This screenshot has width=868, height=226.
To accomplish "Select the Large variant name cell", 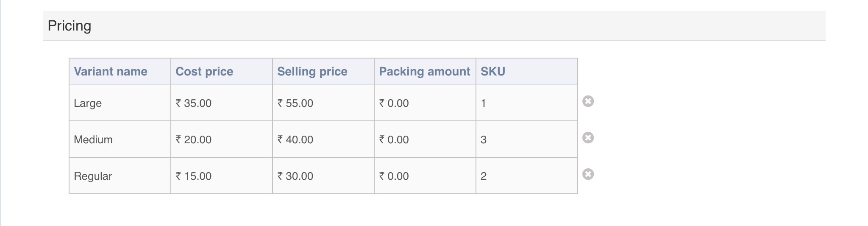I will tap(120, 103).
